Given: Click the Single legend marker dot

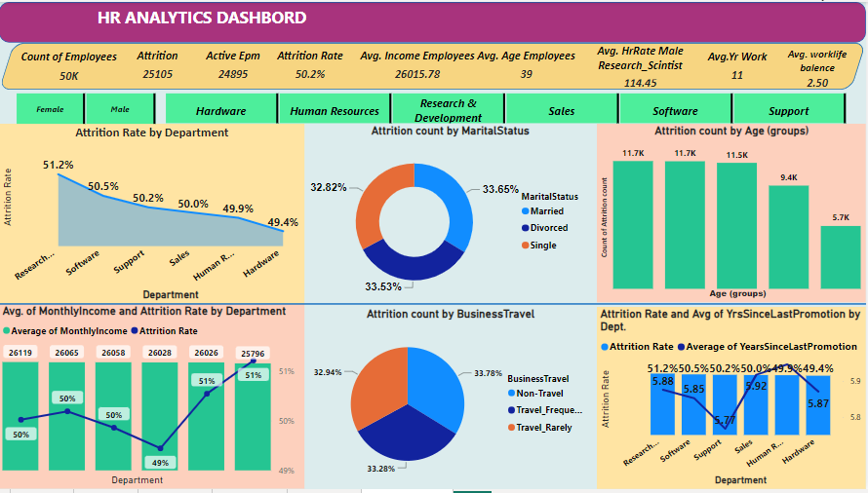Looking at the screenshot, I should 526,246.
